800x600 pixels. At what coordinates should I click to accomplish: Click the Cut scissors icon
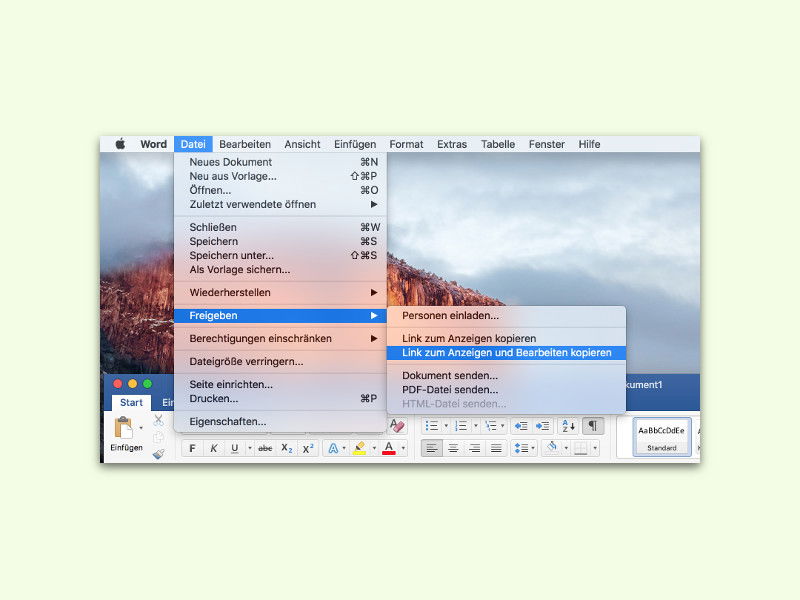pos(159,420)
